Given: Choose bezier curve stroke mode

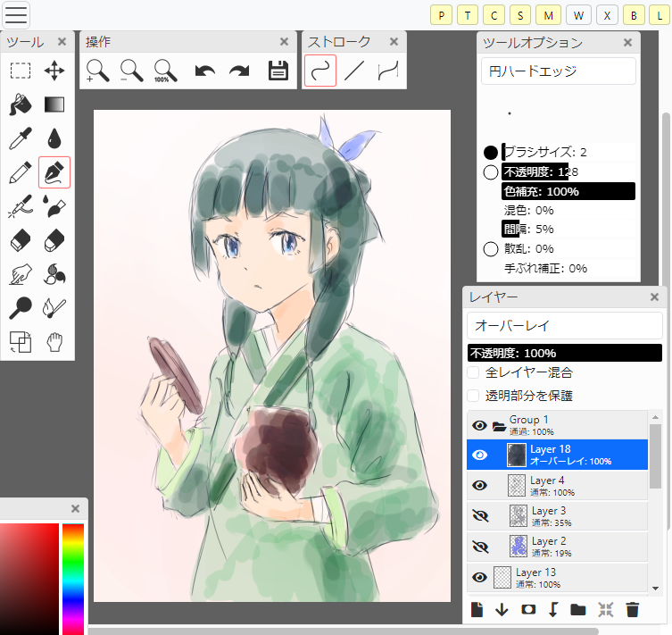Looking at the screenshot, I should pyautogui.click(x=388, y=71).
